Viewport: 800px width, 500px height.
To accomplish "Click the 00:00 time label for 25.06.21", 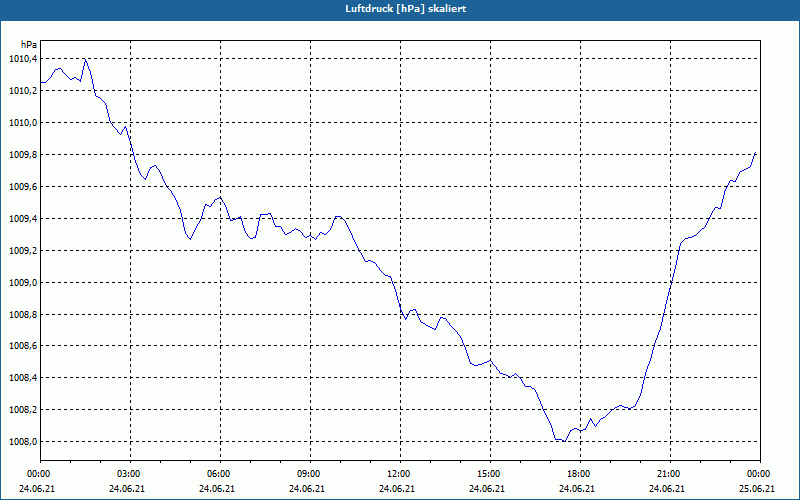I will point(758,473).
